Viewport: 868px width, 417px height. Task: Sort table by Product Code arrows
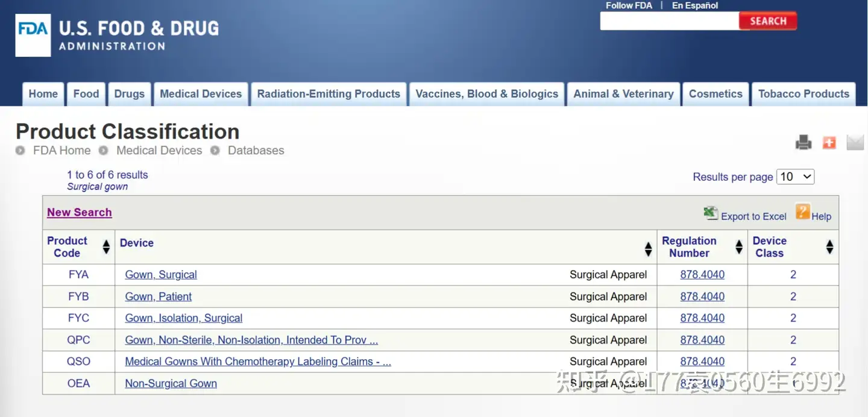tap(106, 247)
